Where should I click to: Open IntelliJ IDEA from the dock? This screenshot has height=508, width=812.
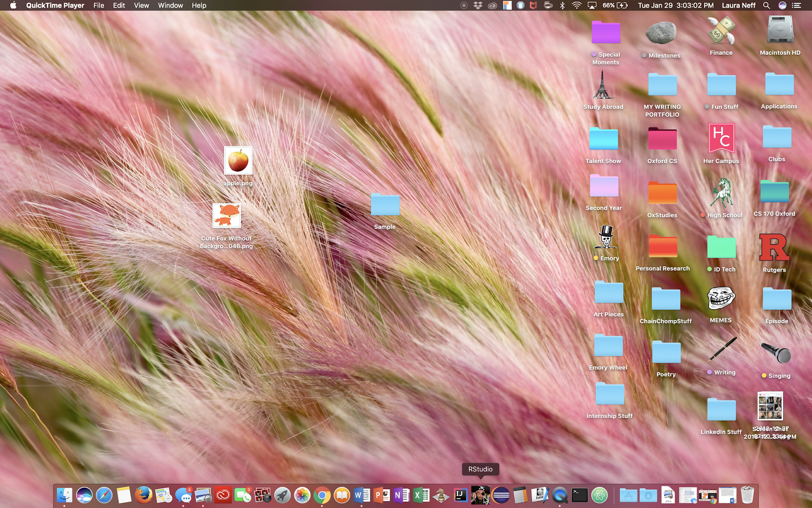point(461,495)
